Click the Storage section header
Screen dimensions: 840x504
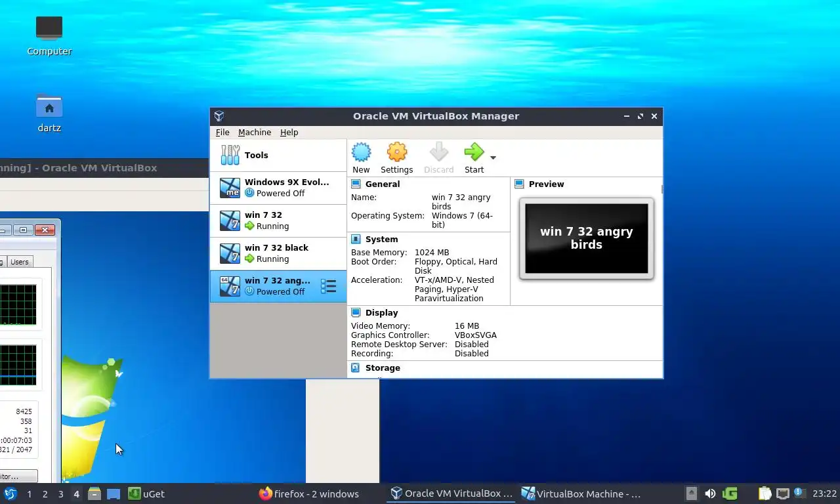(x=383, y=368)
